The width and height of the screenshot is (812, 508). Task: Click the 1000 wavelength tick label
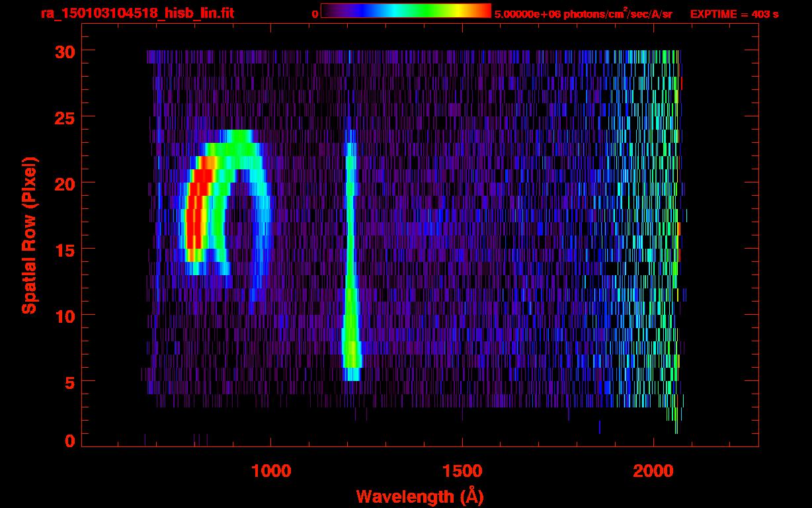tap(270, 471)
